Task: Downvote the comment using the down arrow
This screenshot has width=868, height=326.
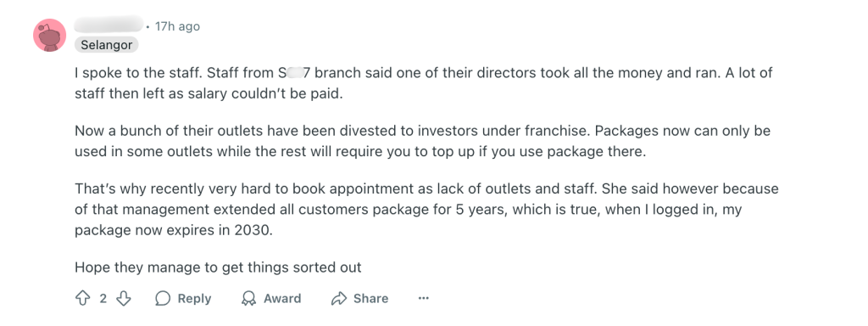Action: point(124,299)
